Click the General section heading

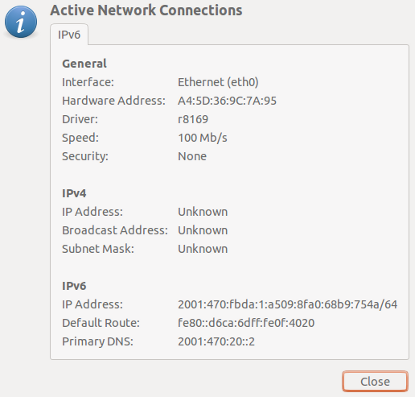[x=84, y=64]
